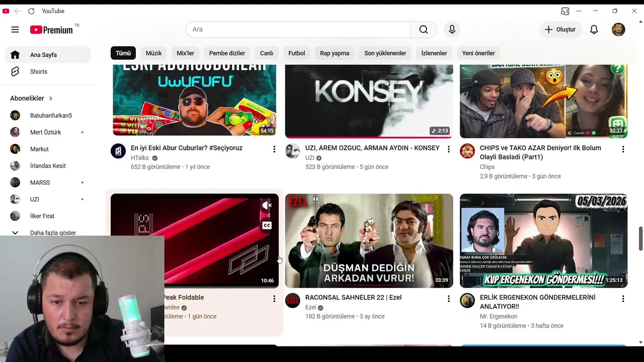
Task: Open more options for RACONSAL SAHNELER video
Action: click(449, 299)
